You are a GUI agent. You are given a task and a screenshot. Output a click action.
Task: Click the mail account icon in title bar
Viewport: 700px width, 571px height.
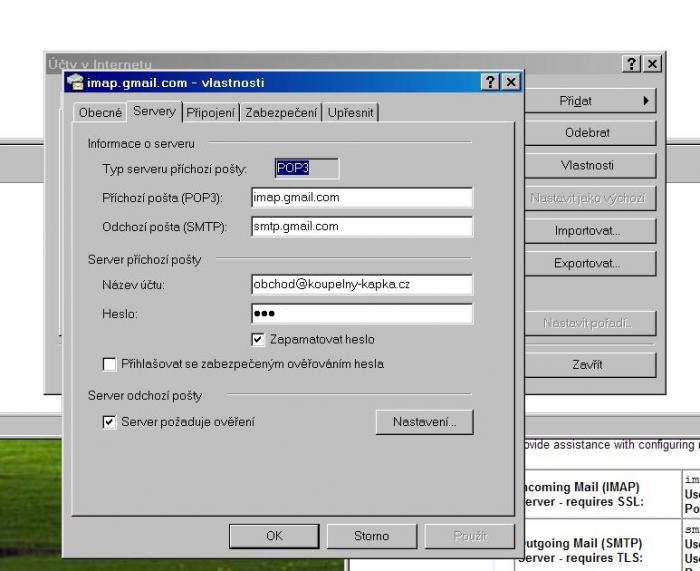(75, 83)
